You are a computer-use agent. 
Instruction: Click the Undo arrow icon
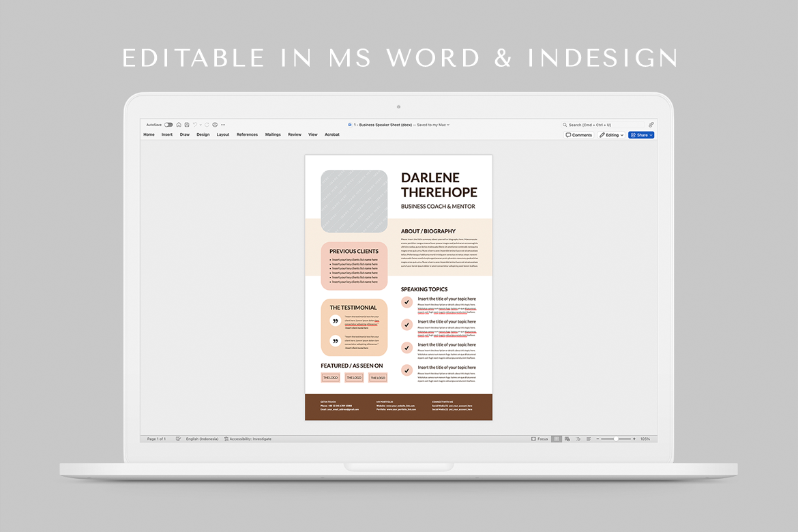point(194,125)
